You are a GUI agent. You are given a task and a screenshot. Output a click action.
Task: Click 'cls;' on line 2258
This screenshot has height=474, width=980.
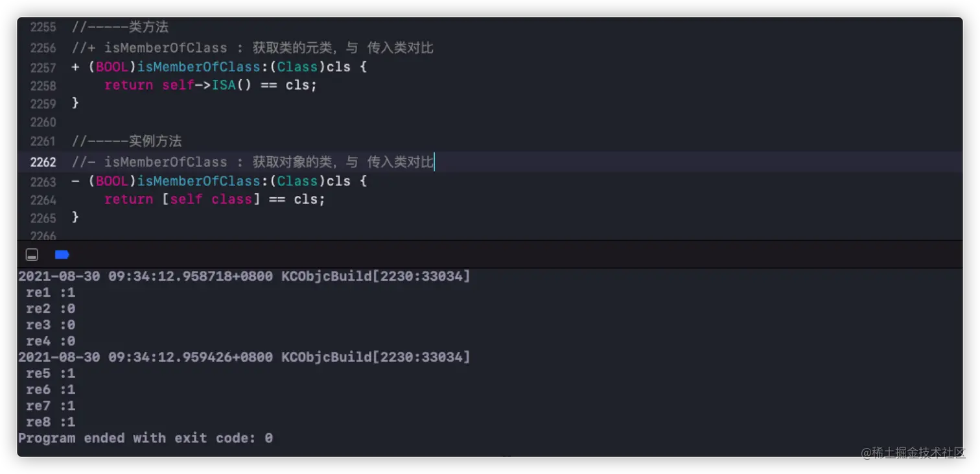pos(301,85)
